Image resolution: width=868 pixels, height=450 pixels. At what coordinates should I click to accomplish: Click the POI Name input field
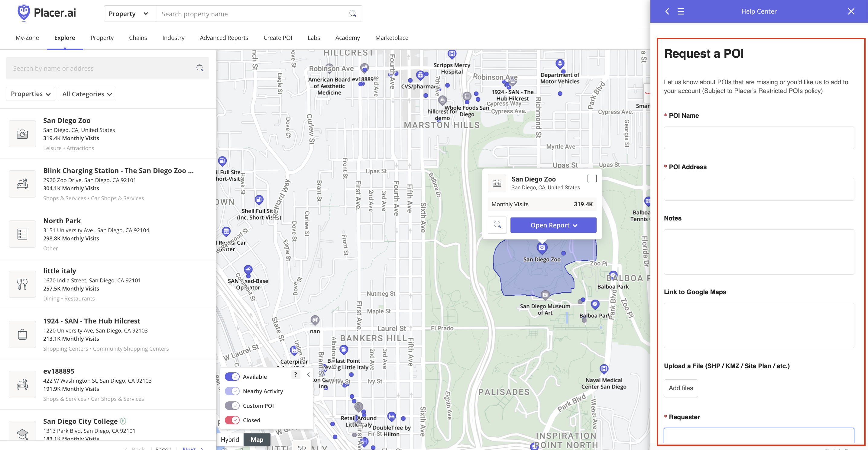(759, 138)
